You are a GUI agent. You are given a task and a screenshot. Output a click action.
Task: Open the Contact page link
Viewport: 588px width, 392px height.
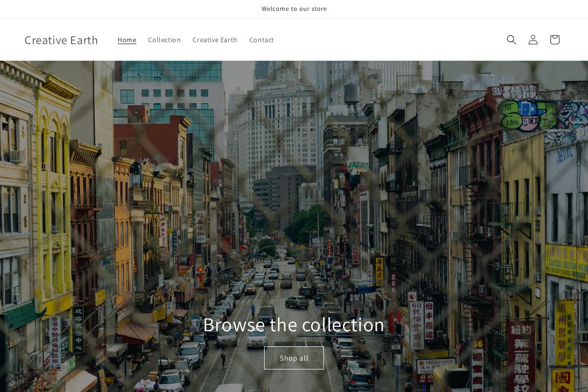point(262,40)
